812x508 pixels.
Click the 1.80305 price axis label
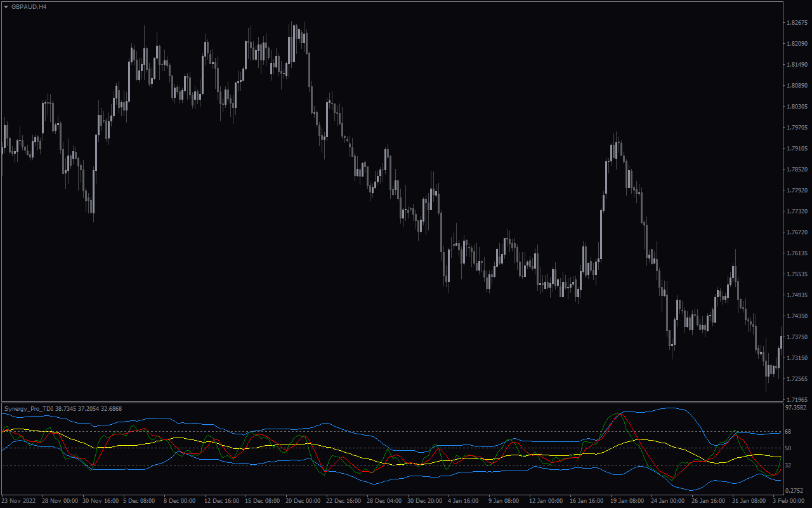point(796,107)
